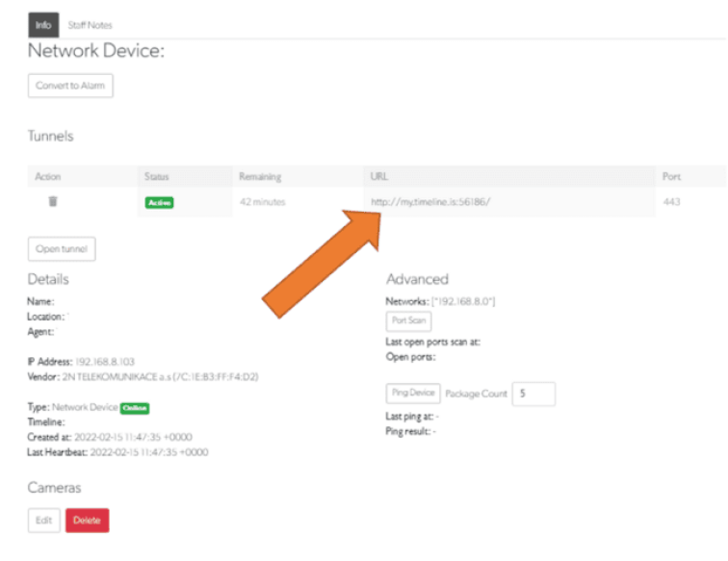The height and width of the screenshot is (561, 728).
Task: Click the green Active status badge
Action: 159,202
